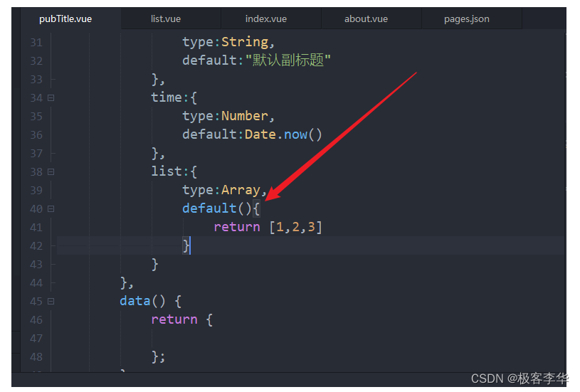Open the pages.json tab
The width and height of the screenshot is (580, 392).
click(x=466, y=19)
